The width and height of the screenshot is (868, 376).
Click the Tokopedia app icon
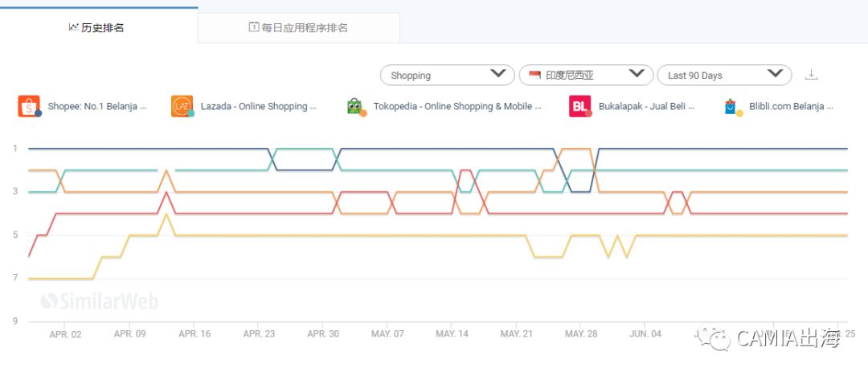coord(355,106)
